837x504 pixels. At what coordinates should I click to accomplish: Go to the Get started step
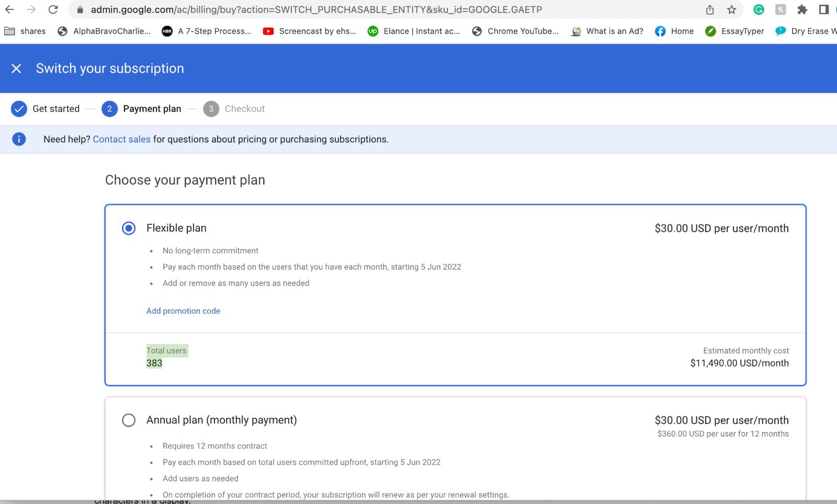click(x=46, y=109)
